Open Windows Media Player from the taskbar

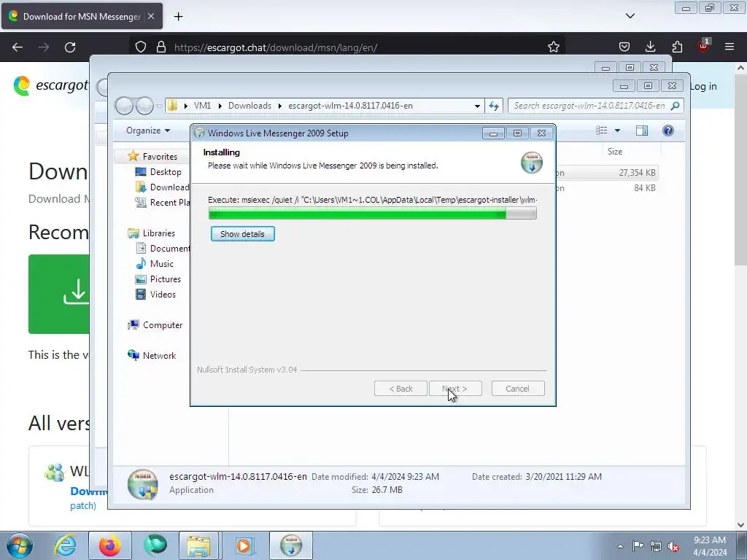pos(244,545)
